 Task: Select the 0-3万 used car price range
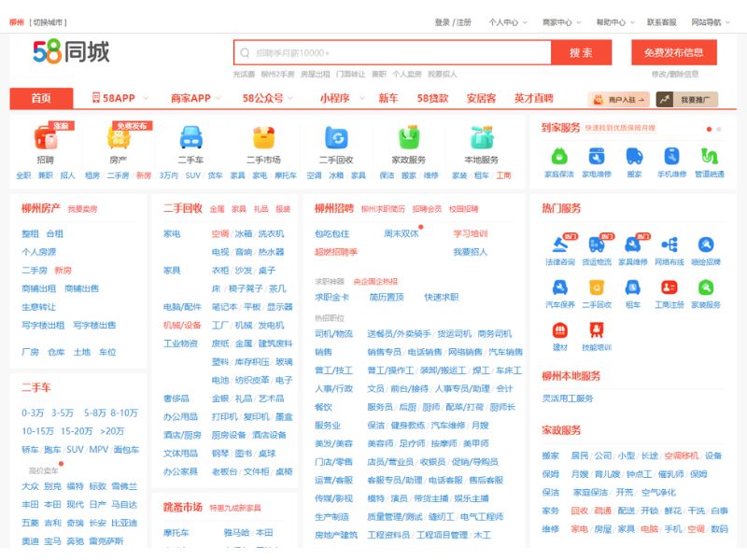(x=33, y=413)
